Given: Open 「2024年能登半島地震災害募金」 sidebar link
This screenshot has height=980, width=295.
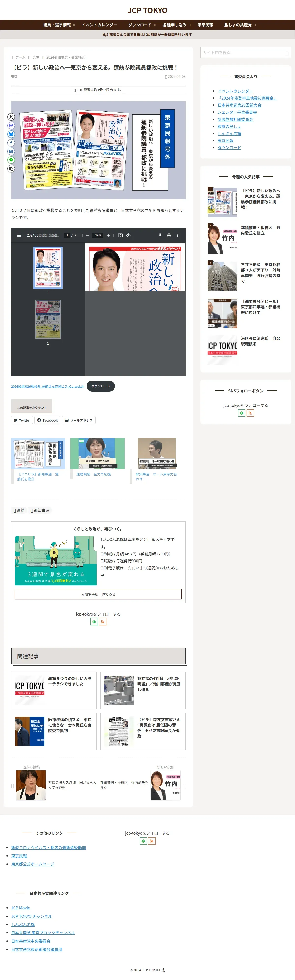Looking at the screenshot, I should pos(247,98).
